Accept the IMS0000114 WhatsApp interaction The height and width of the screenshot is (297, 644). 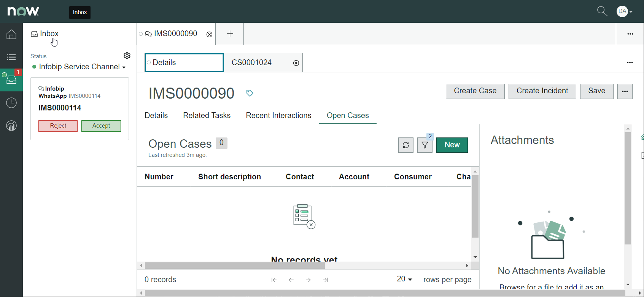pos(101,126)
